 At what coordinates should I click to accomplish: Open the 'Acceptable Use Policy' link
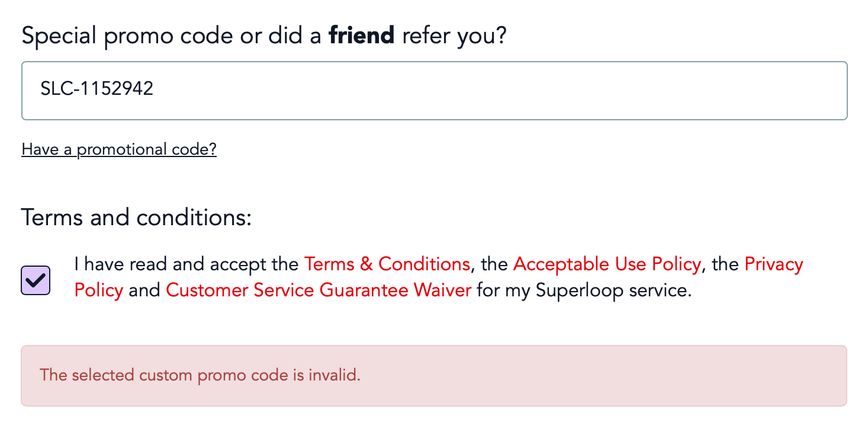(x=606, y=264)
